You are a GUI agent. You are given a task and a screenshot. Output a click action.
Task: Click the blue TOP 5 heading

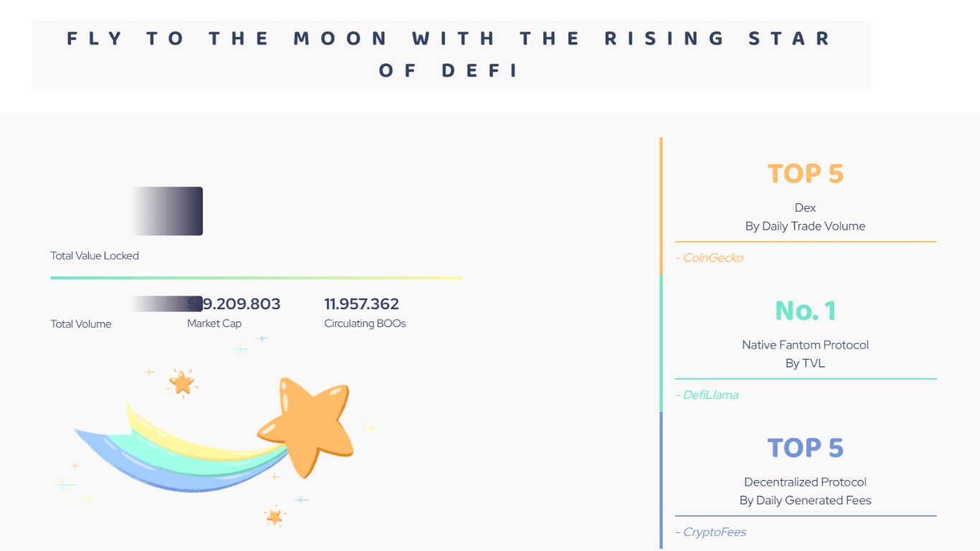(805, 448)
